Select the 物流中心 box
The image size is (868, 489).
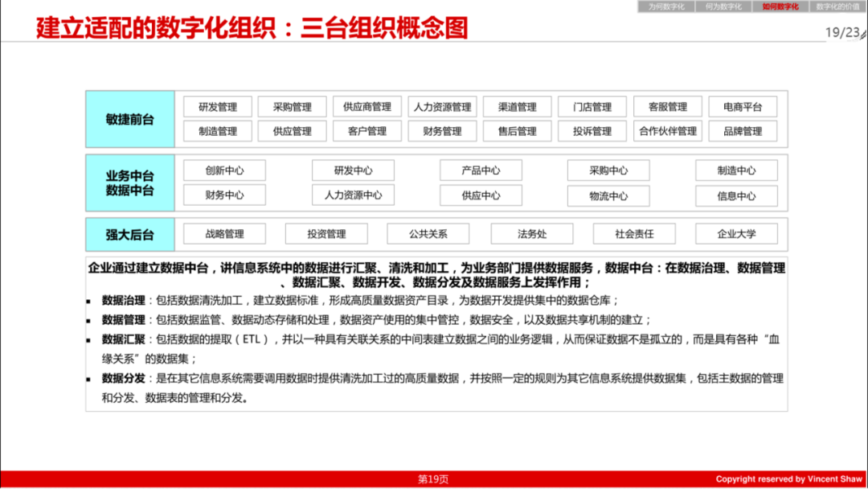tap(608, 195)
